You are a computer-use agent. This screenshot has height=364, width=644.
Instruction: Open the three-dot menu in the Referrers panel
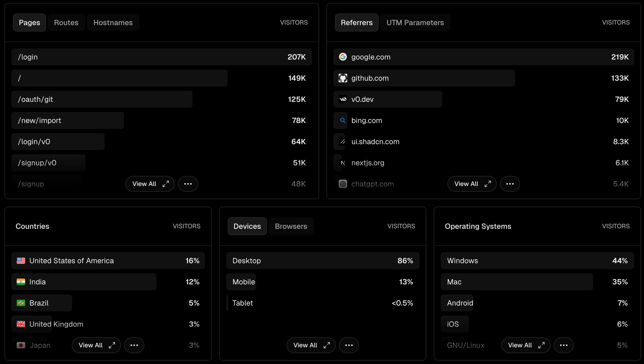coord(510,184)
